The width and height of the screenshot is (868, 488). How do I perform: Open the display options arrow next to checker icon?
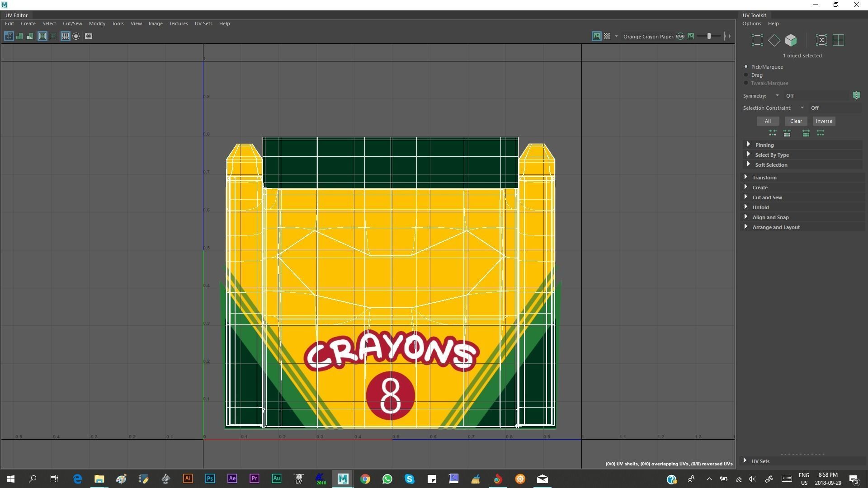tap(616, 36)
